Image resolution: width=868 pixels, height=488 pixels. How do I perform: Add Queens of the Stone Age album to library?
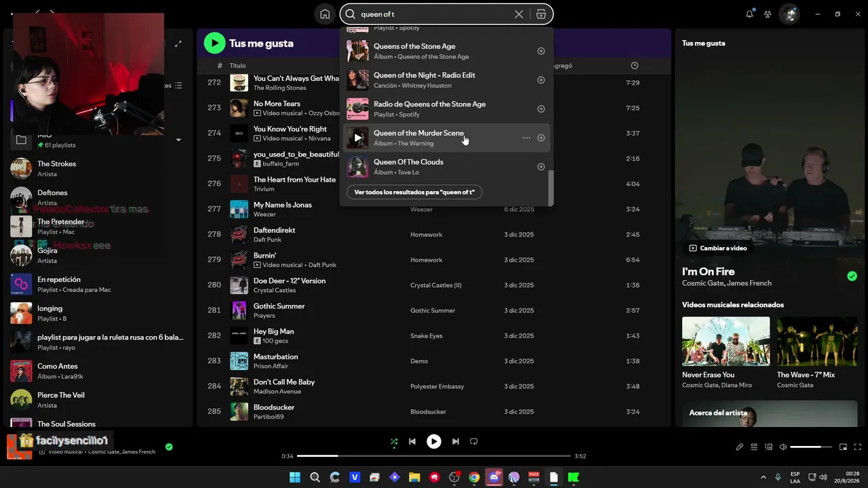(541, 52)
